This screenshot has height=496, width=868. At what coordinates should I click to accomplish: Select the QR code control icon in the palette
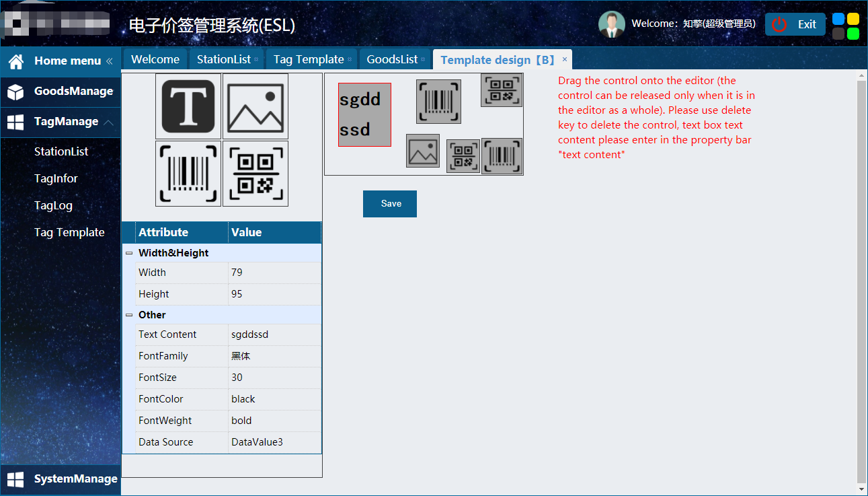(x=255, y=174)
